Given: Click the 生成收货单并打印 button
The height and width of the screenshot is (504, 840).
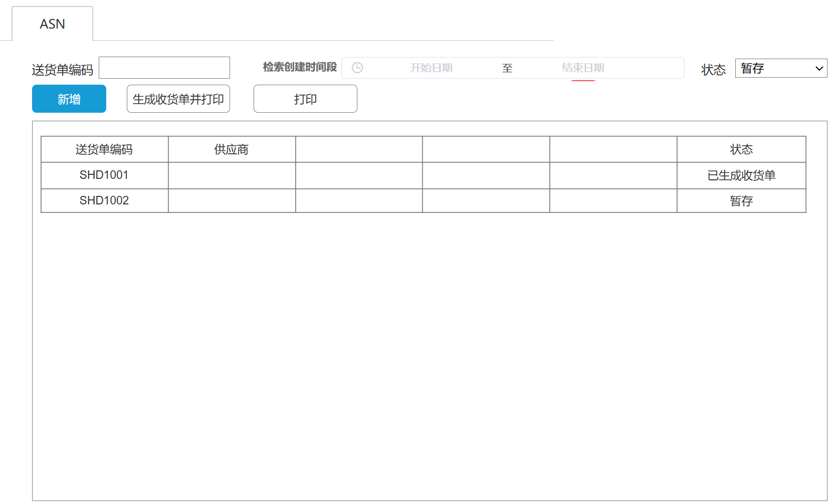Looking at the screenshot, I should point(178,99).
